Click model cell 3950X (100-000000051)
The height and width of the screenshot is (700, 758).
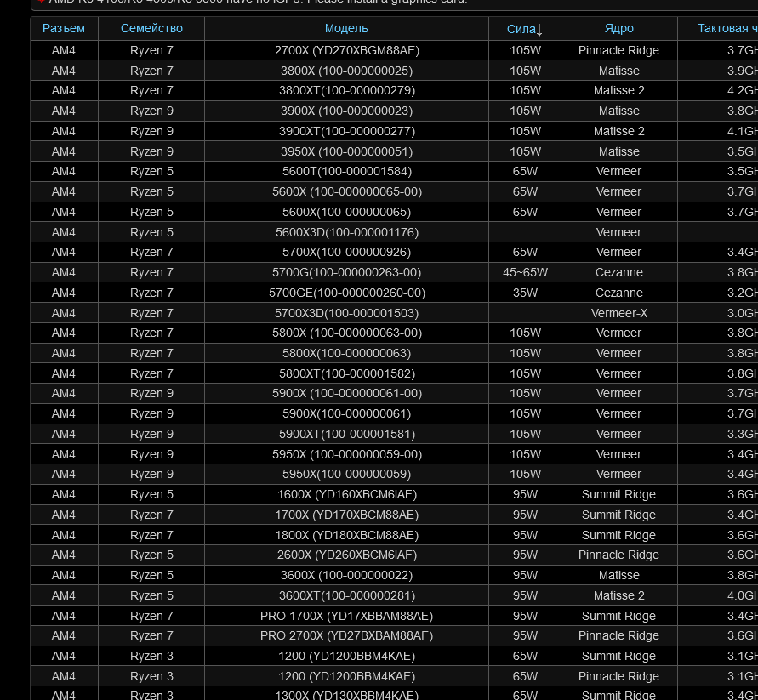(346, 151)
